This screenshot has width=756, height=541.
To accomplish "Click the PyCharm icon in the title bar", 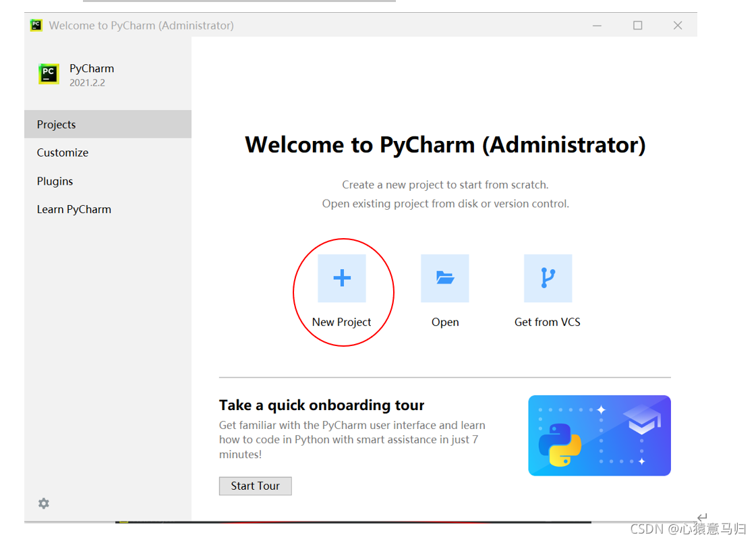I will coord(36,25).
